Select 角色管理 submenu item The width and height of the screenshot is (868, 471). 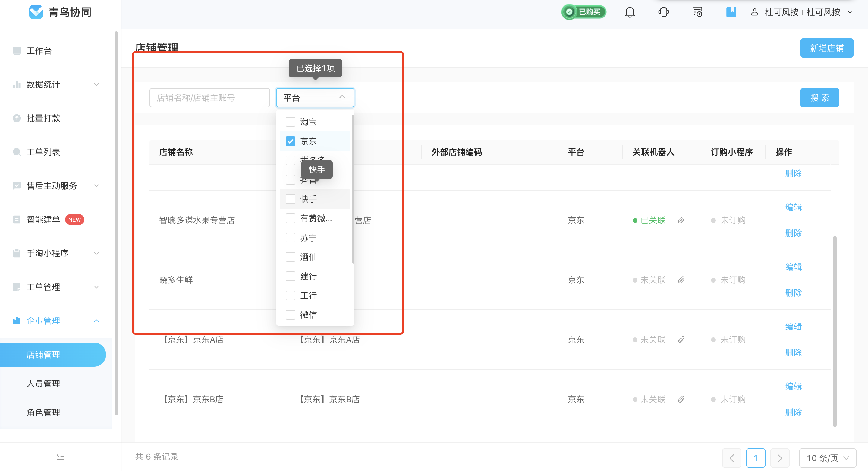click(x=43, y=412)
